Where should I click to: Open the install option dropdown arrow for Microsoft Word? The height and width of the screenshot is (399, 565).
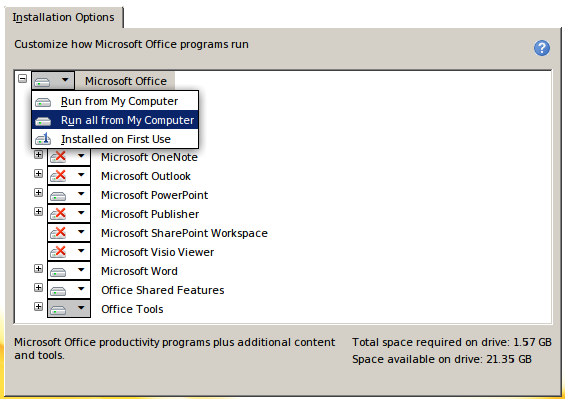(x=81, y=270)
